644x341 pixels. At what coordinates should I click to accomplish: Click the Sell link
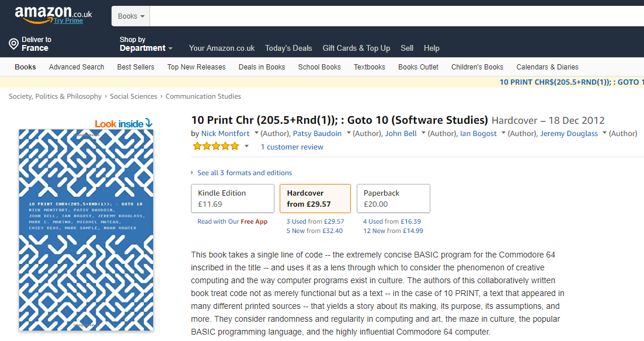(407, 48)
